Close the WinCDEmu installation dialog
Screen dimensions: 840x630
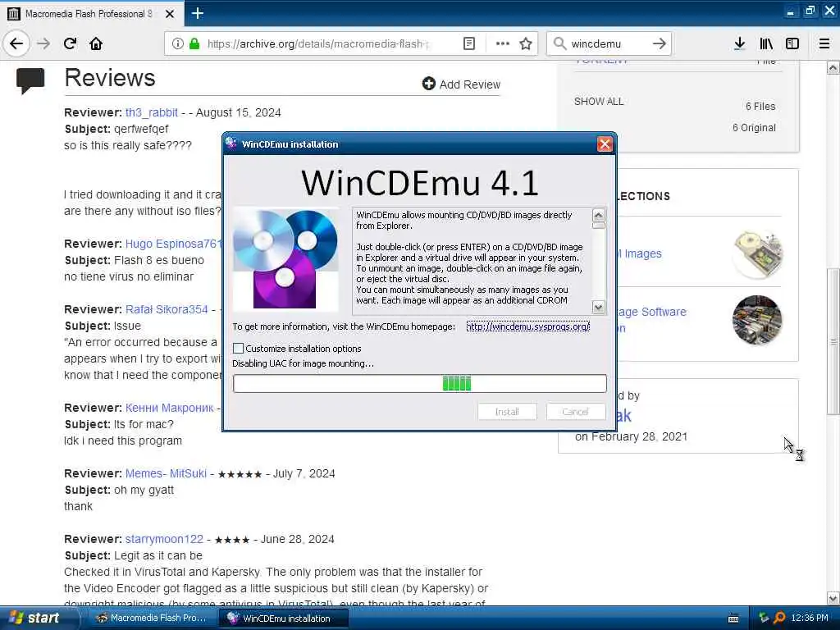pyautogui.click(x=605, y=144)
